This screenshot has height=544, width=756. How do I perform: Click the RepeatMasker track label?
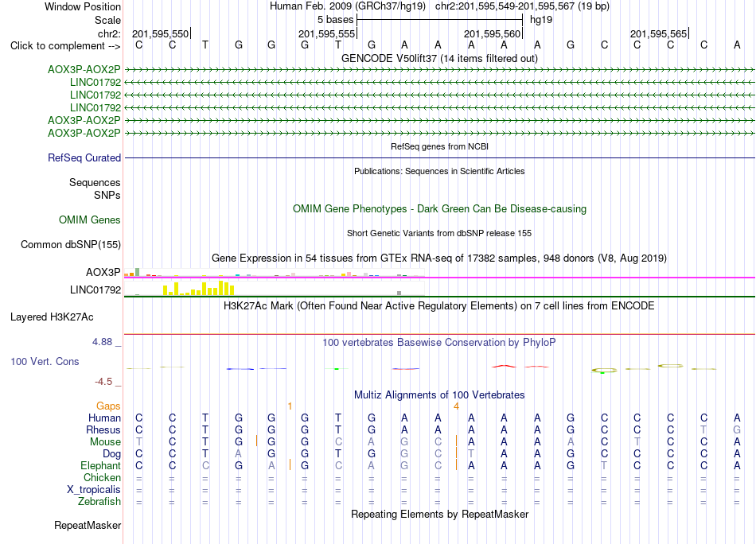point(88,525)
